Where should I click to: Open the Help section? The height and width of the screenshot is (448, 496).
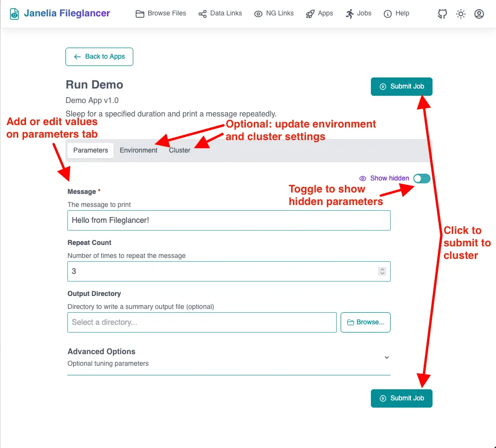tap(396, 13)
